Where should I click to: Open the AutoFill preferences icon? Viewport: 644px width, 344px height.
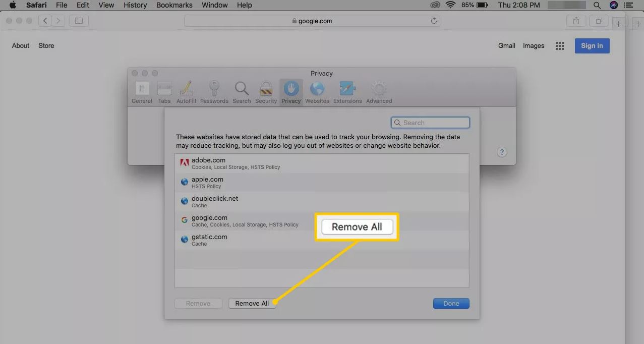coord(186,92)
